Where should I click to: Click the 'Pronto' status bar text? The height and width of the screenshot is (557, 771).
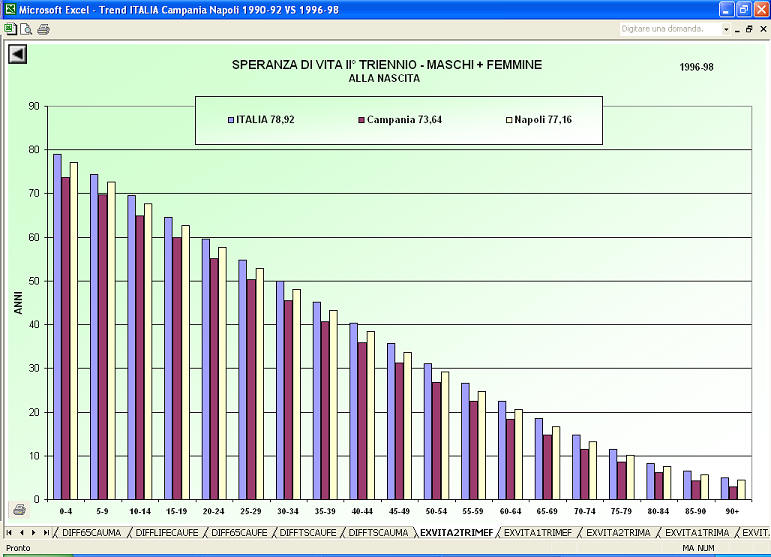18,548
